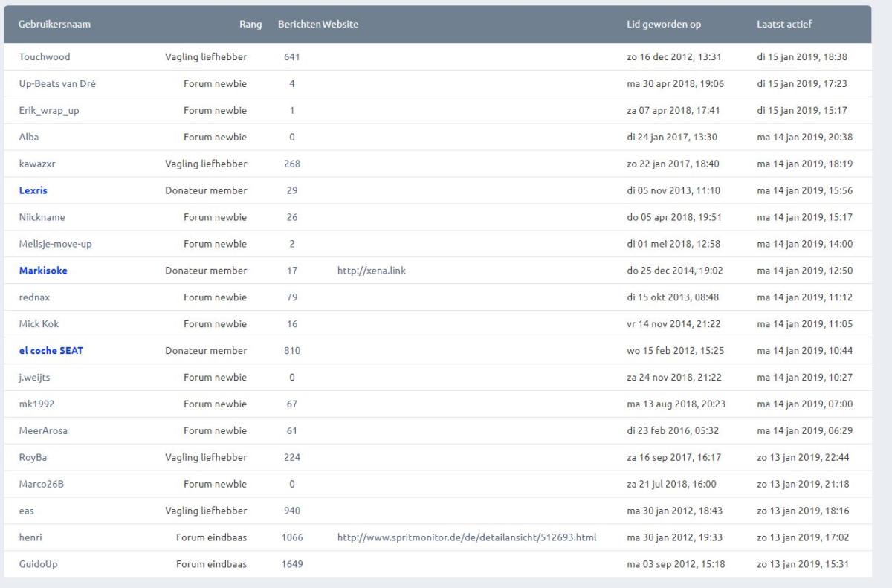The width and height of the screenshot is (892, 588).
Task: Sort list by Berichten header
Action: point(299,25)
